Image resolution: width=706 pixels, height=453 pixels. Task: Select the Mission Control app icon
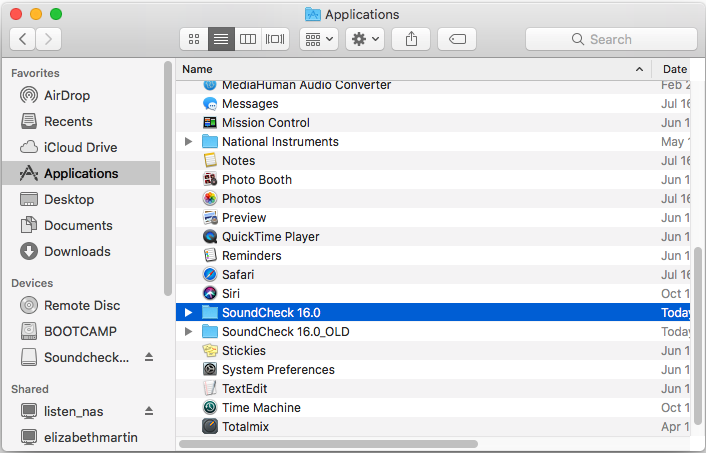point(210,122)
